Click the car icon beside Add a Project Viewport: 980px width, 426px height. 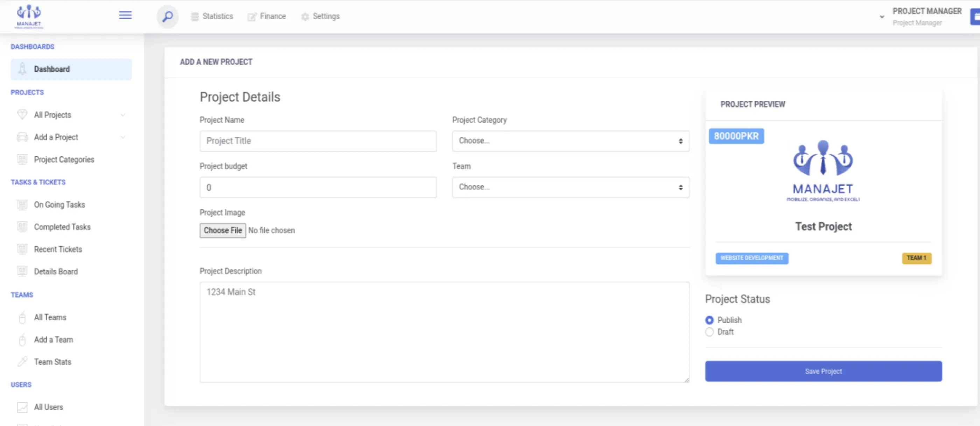[22, 137]
